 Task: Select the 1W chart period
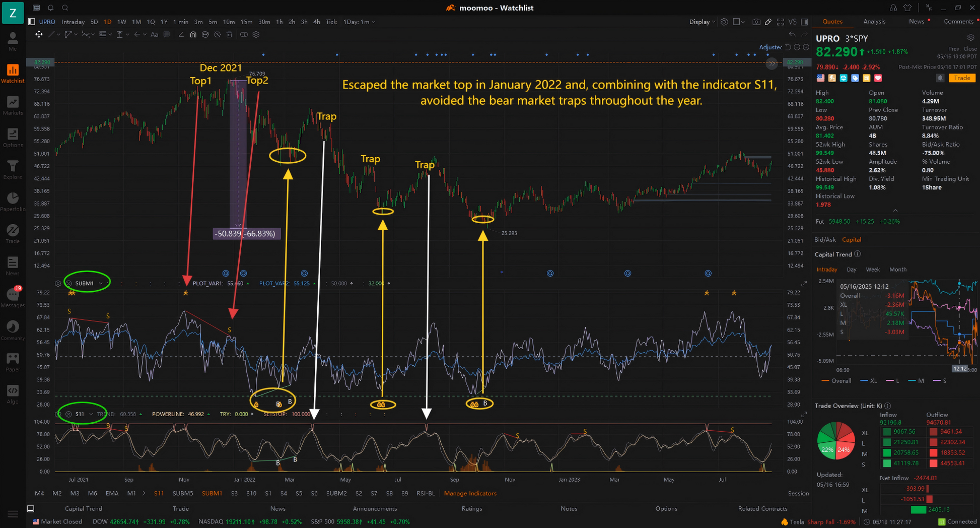(x=122, y=22)
